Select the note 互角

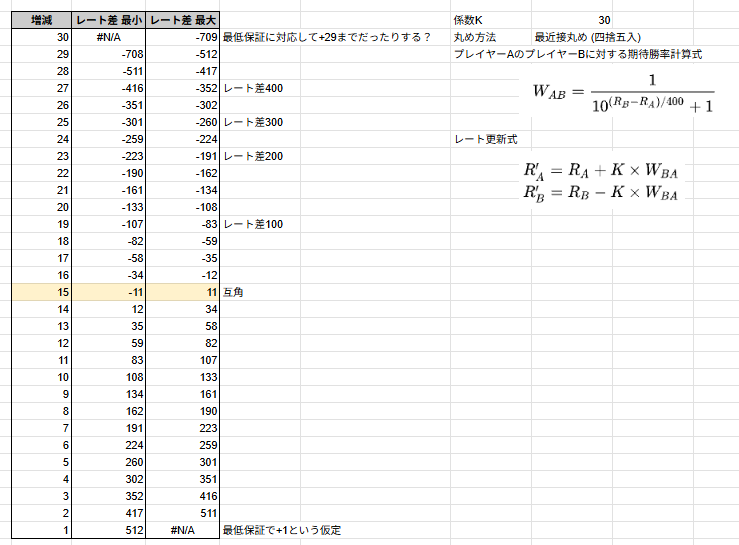[x=233, y=292]
